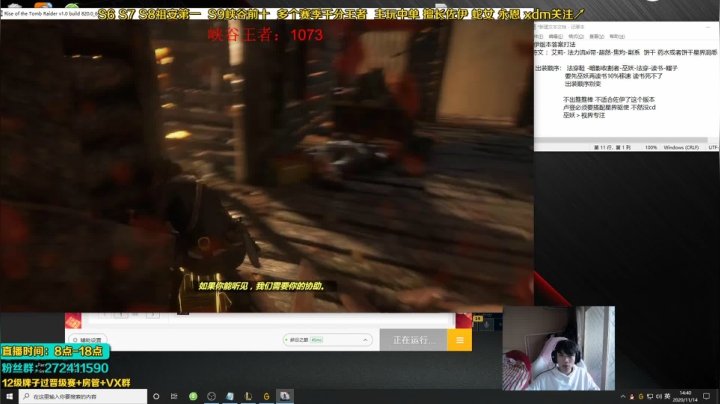Image resolution: width=720 pixels, height=404 pixels.
Task: Open the League of Legends taskbar icon
Action: point(248,396)
